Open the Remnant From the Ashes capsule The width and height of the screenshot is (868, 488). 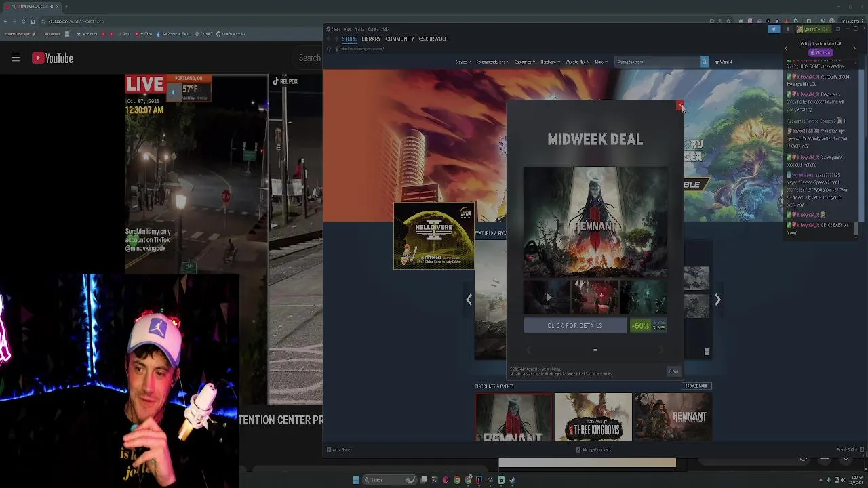click(x=673, y=418)
